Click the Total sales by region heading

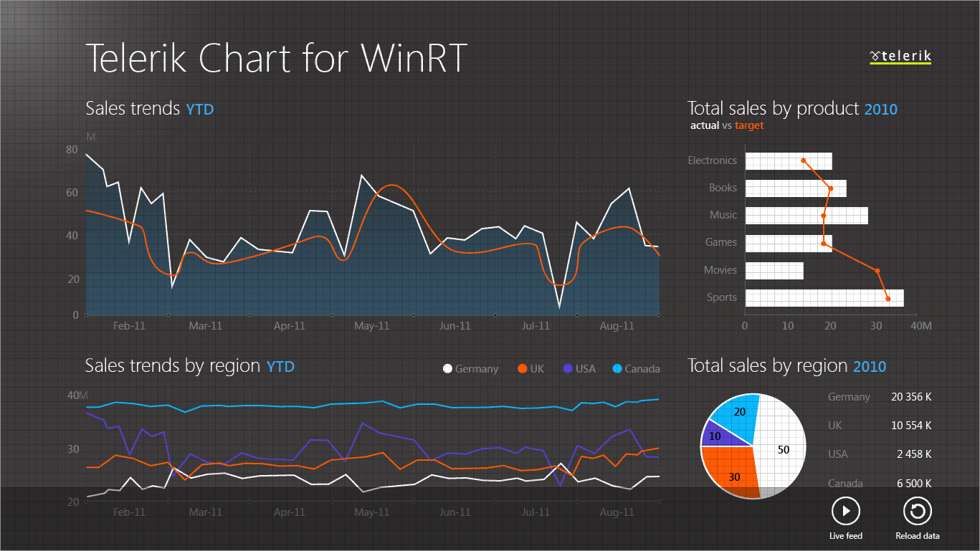click(787, 366)
